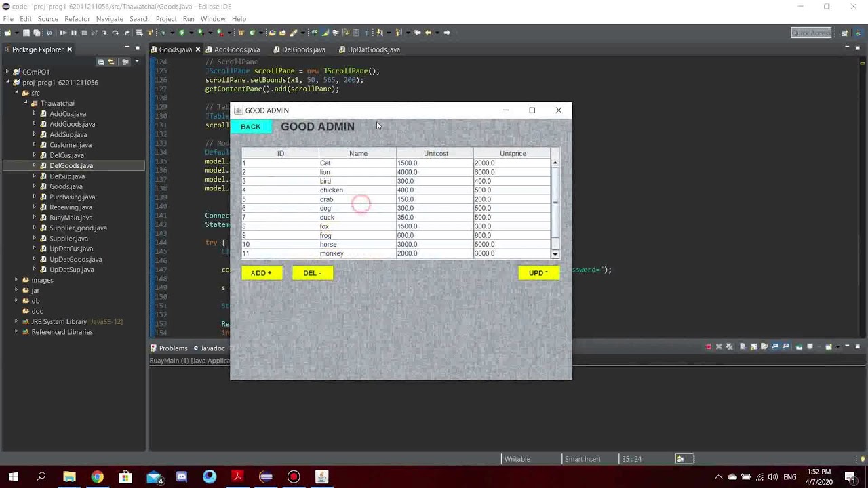Expand the Referenced Libraries node

click(x=16, y=332)
